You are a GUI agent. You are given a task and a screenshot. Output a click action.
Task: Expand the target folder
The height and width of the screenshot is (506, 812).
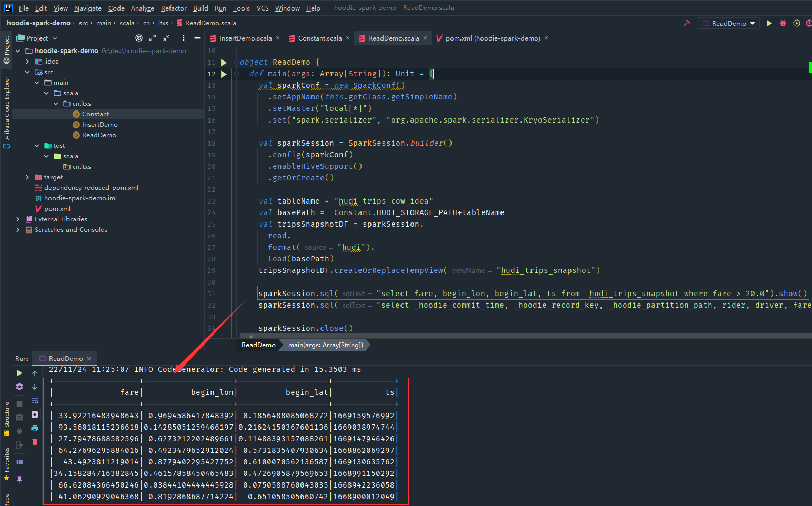pos(27,177)
